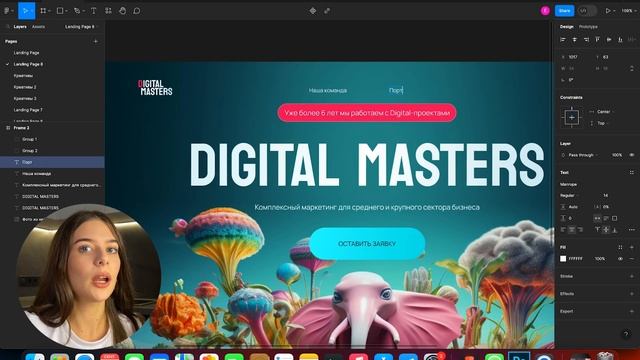Switch to the Design tab
Image resolution: width=640 pixels, height=360 pixels.
tap(567, 27)
